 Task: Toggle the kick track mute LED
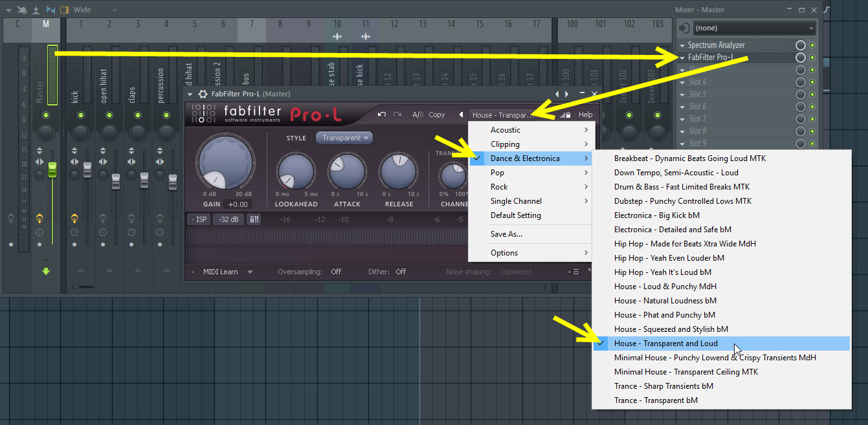(x=80, y=115)
